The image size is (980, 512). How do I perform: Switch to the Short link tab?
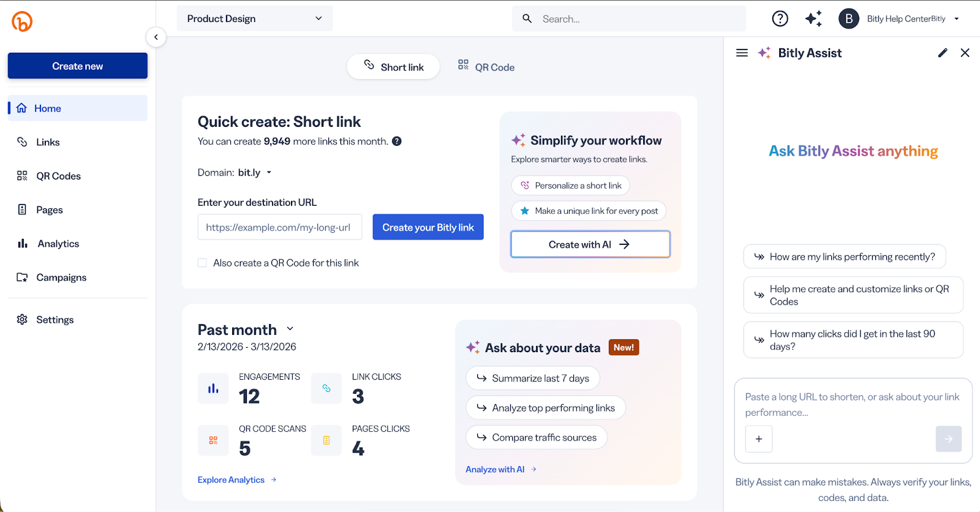point(393,67)
